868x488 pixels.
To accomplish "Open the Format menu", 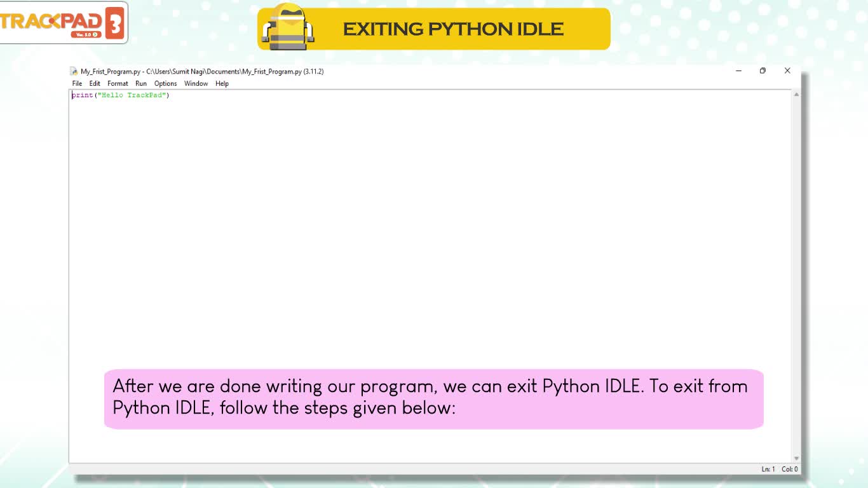I will 118,83.
